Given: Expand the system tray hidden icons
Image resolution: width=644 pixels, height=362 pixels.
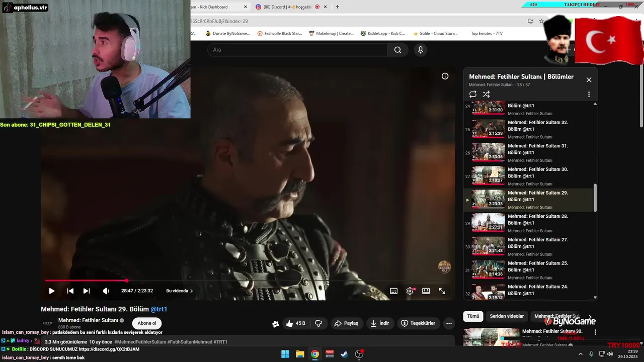Looking at the screenshot, I should (x=580, y=354).
